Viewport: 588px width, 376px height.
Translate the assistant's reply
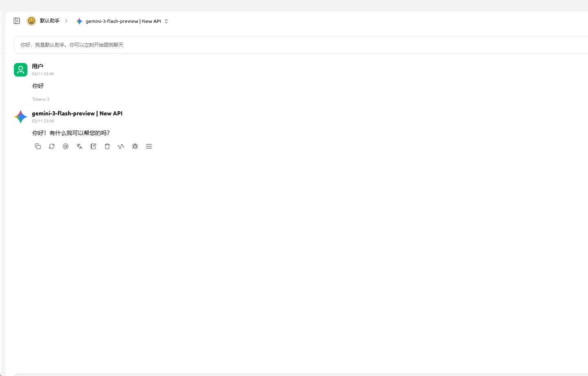pyautogui.click(x=79, y=146)
